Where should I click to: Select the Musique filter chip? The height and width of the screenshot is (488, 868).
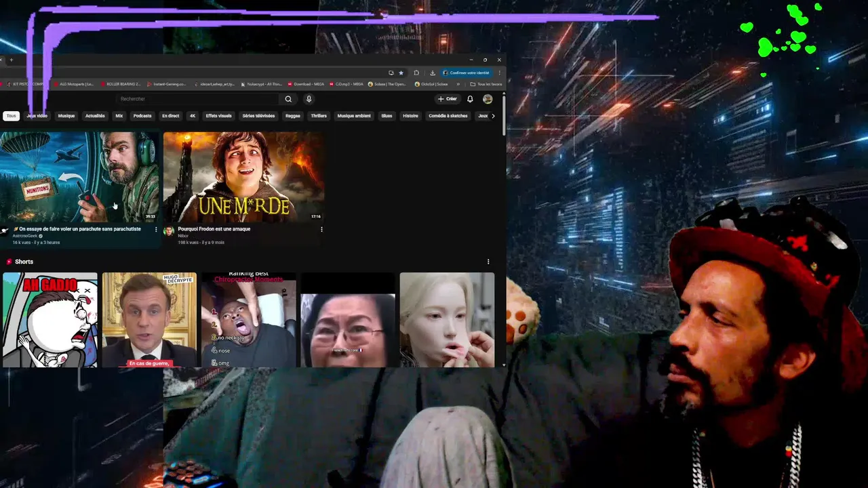66,116
